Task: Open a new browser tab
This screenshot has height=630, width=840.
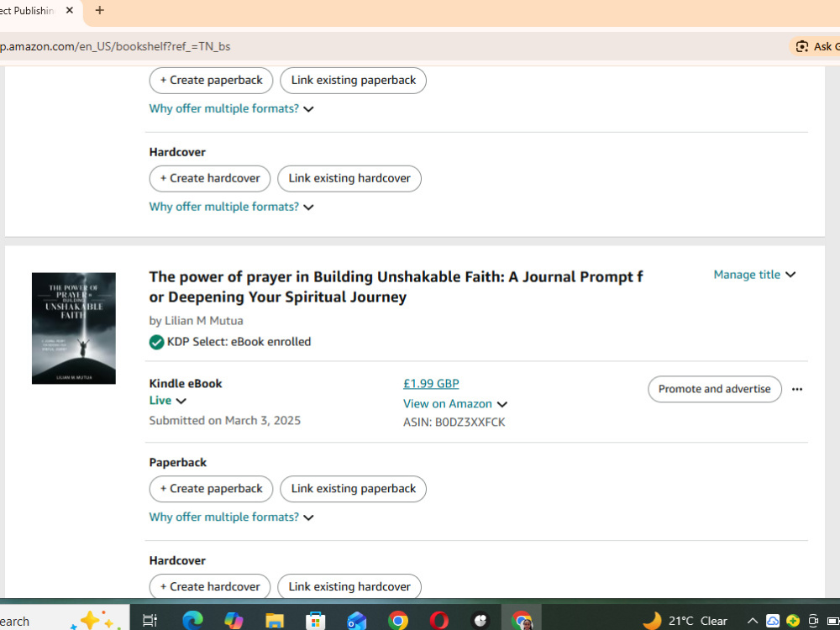Action: pyautogui.click(x=100, y=10)
